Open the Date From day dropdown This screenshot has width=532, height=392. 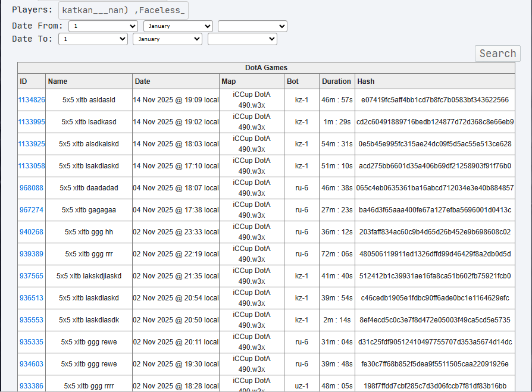click(103, 26)
